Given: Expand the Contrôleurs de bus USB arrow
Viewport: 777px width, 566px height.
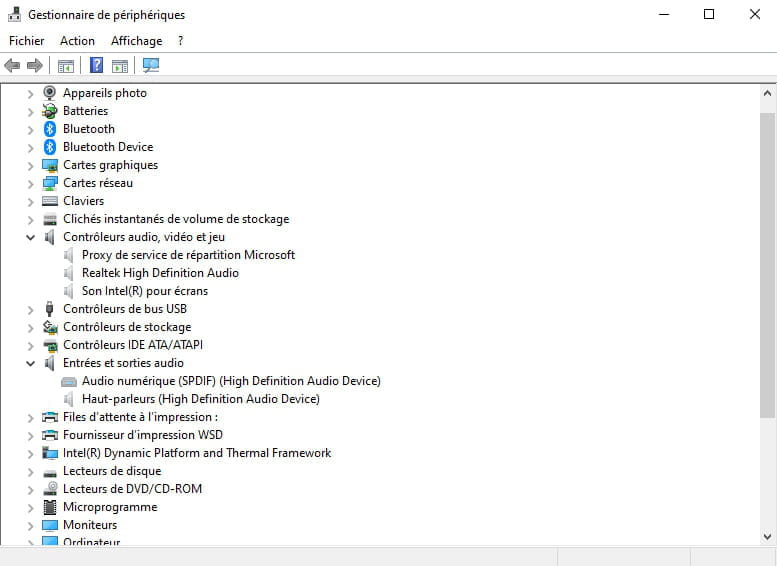Looking at the screenshot, I should (x=30, y=310).
